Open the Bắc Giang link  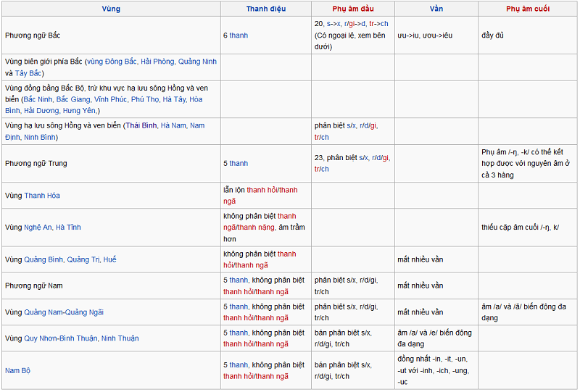pos(73,99)
